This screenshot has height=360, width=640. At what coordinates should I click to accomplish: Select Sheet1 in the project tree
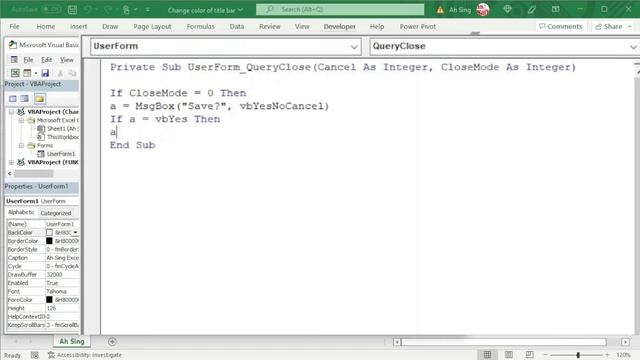[62, 129]
